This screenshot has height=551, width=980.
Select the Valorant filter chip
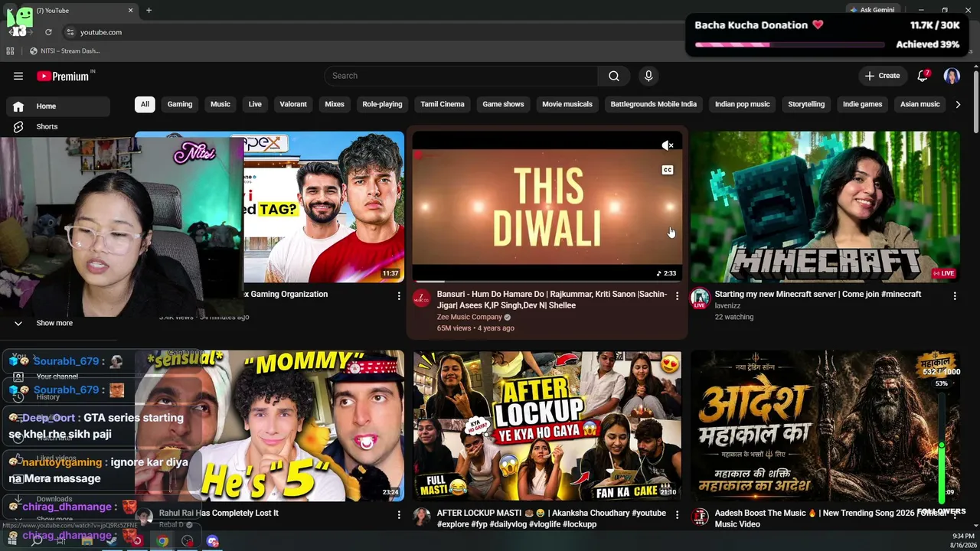click(293, 104)
